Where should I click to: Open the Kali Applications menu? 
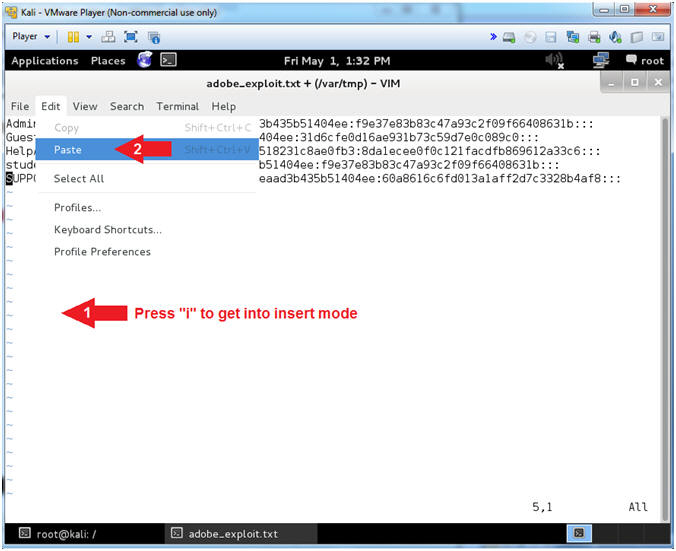45,61
